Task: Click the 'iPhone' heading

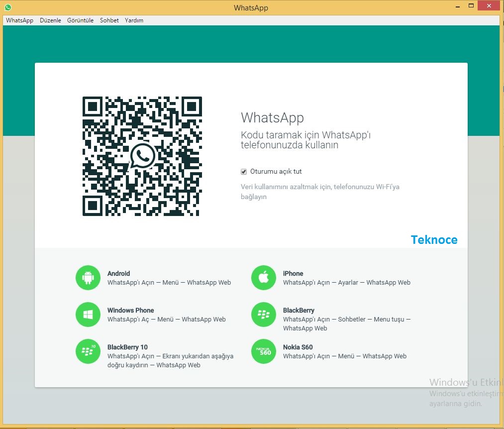Action: pyautogui.click(x=293, y=273)
